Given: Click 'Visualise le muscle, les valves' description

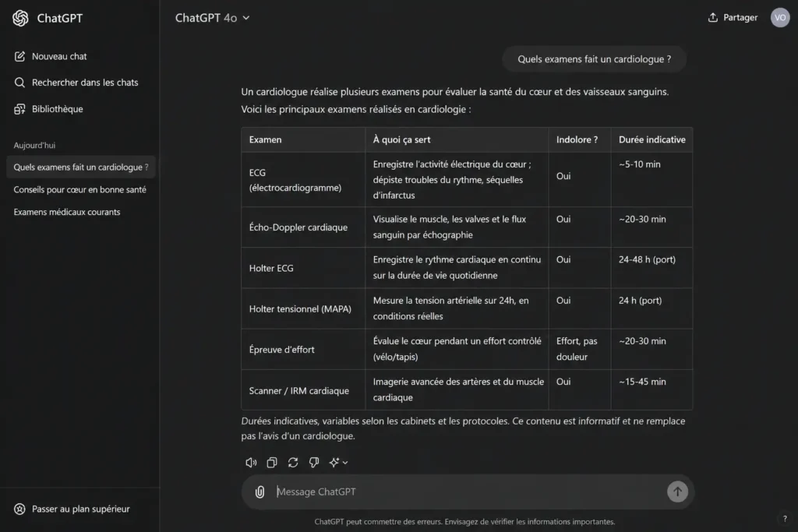Looking at the screenshot, I should [457, 227].
